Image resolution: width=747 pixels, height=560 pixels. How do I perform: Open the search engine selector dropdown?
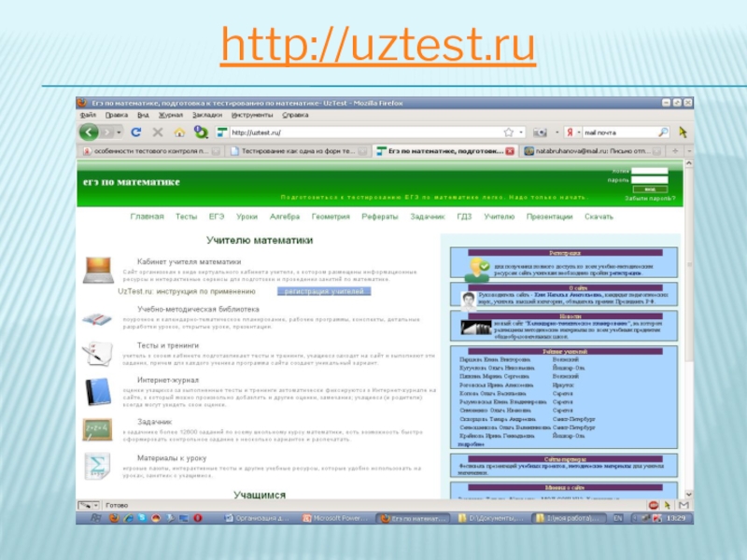coord(579,133)
